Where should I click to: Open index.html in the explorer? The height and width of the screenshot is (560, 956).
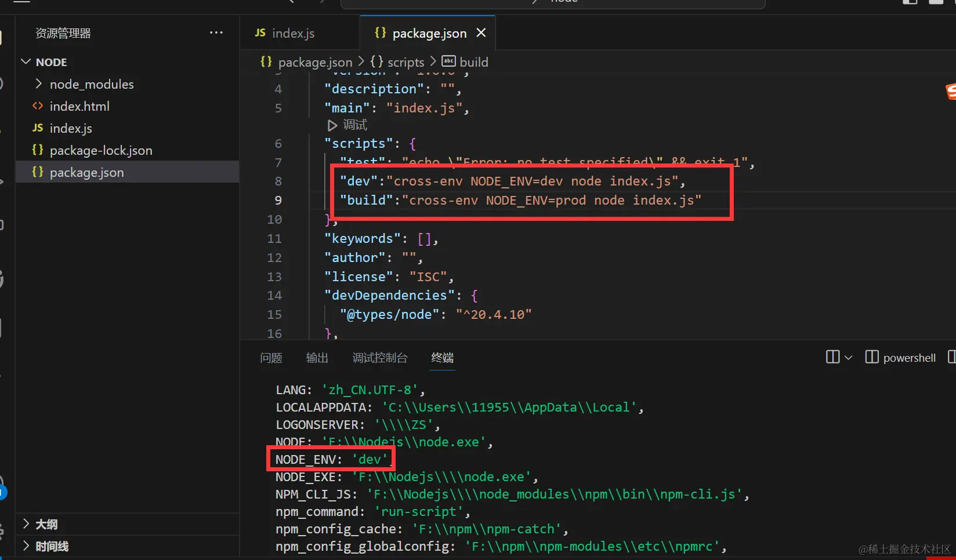(x=79, y=106)
